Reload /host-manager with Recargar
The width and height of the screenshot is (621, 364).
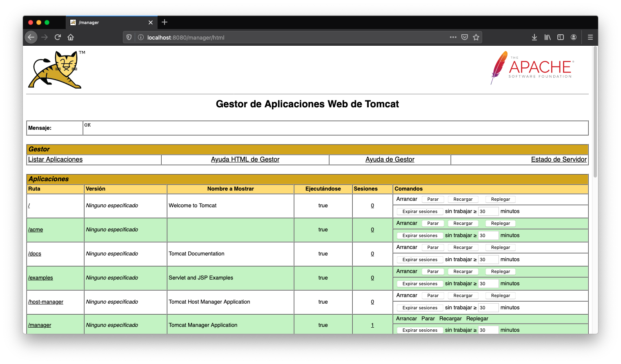pos(463,296)
